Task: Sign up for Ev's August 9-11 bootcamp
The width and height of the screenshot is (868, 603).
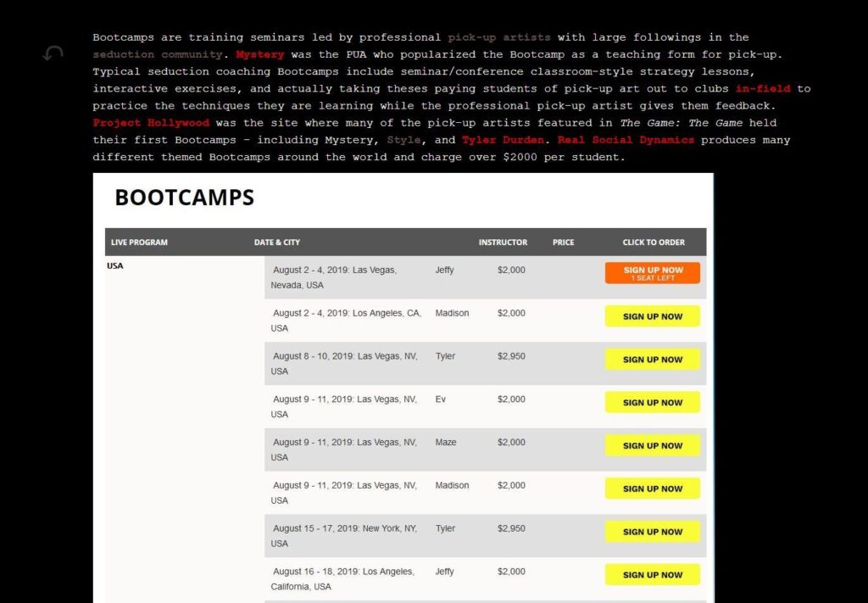Action: pyautogui.click(x=652, y=402)
